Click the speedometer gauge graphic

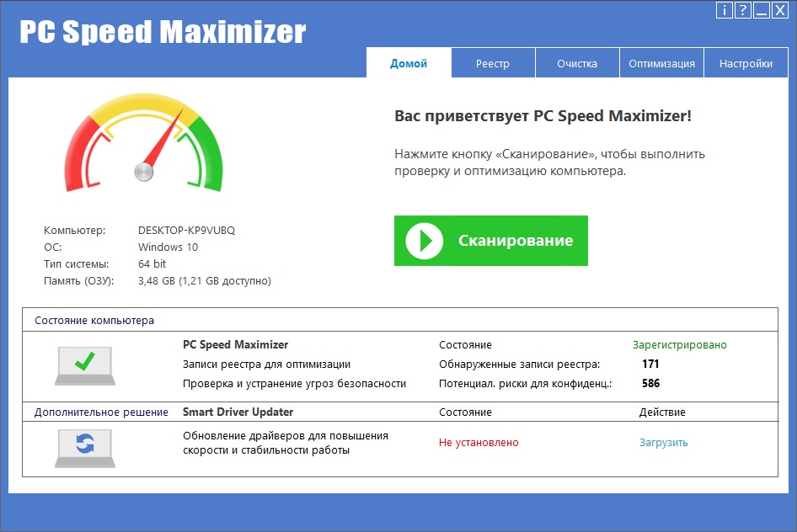[x=144, y=142]
